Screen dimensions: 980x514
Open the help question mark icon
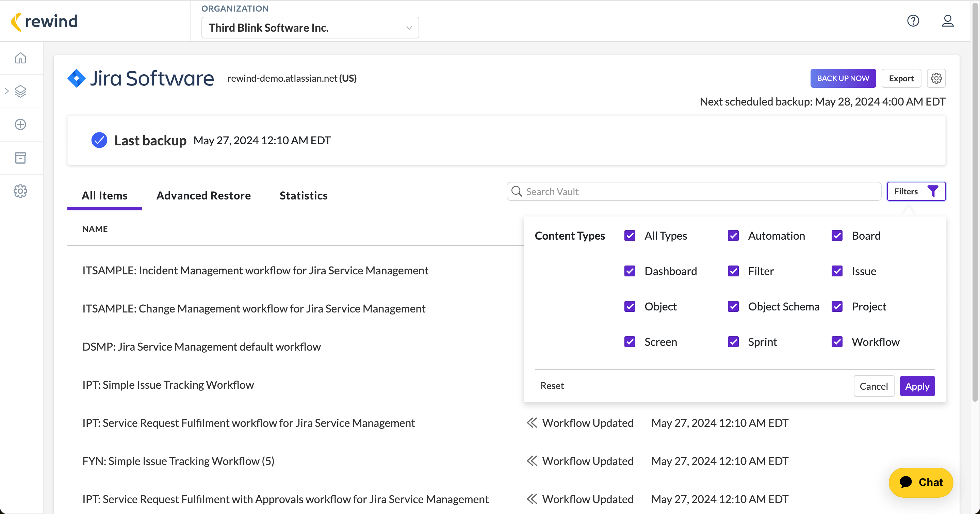(913, 20)
